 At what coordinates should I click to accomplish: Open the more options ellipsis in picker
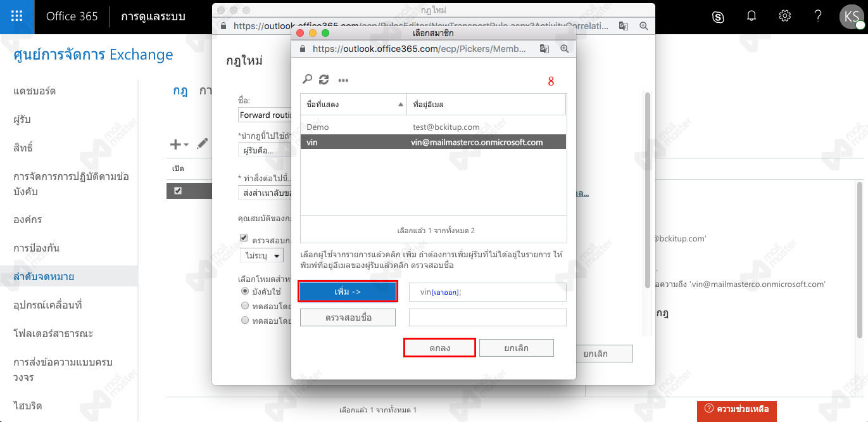pos(343,80)
